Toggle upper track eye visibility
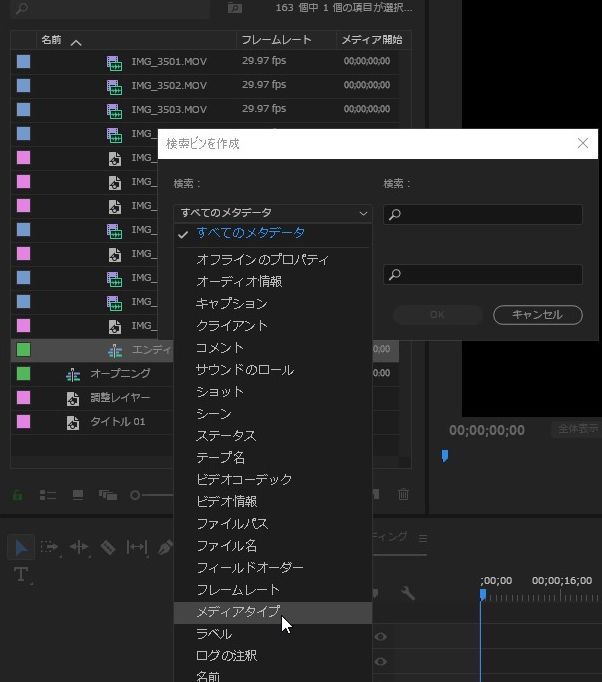 click(x=380, y=637)
